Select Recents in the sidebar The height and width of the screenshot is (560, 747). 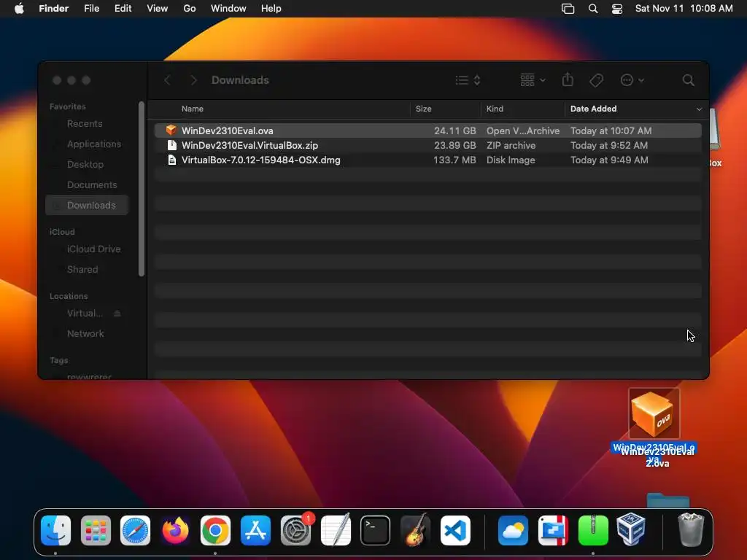pyautogui.click(x=85, y=124)
